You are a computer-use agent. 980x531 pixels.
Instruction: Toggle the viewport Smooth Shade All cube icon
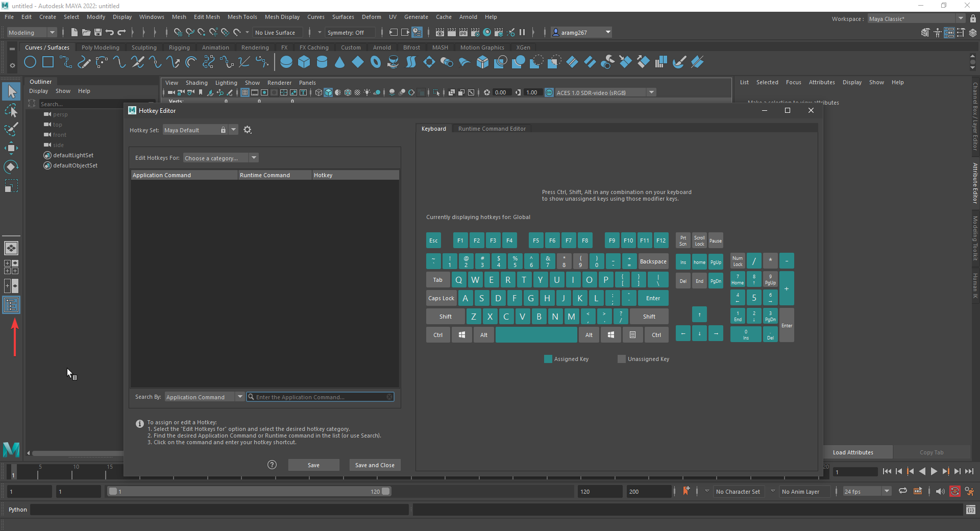pos(328,92)
